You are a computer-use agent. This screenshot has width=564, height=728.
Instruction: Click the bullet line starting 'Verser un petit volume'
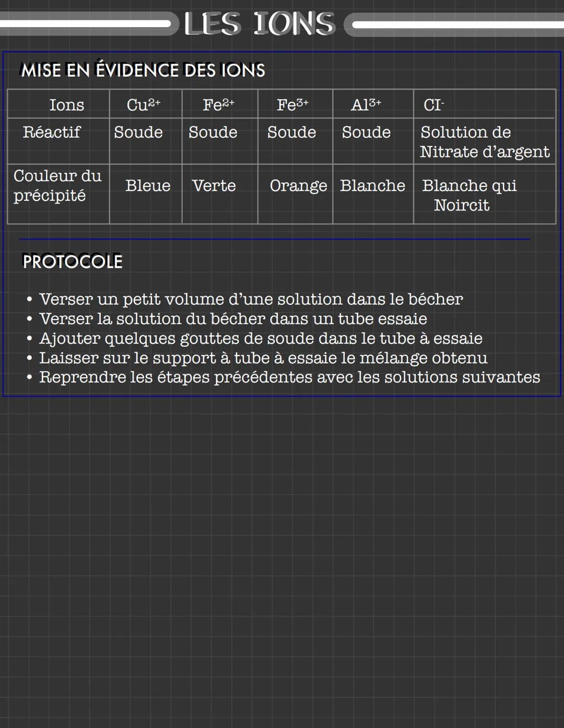click(x=251, y=299)
